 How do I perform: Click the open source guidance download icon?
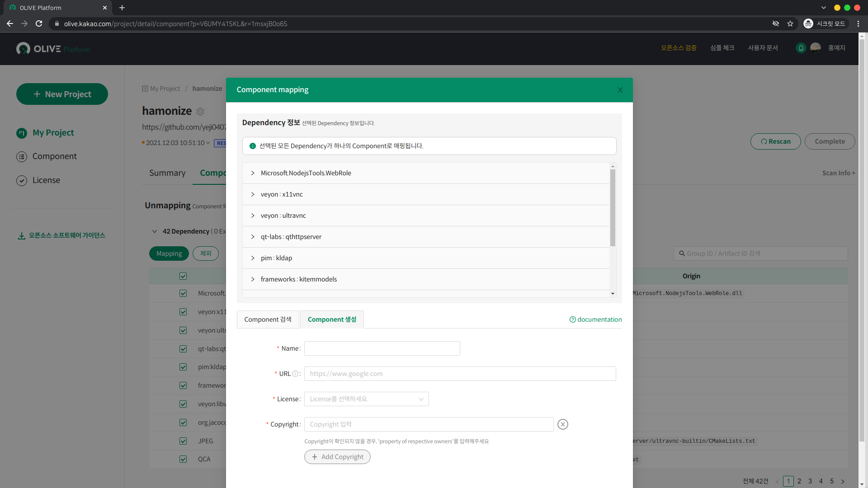click(x=21, y=236)
